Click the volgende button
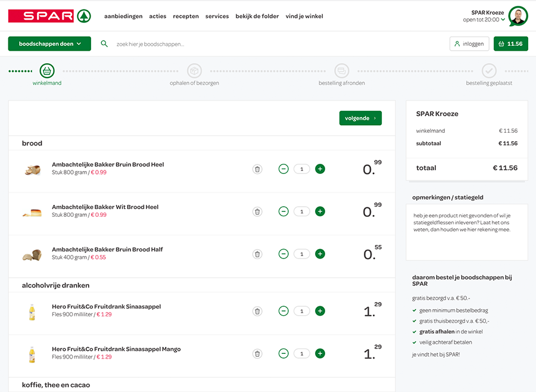 pyautogui.click(x=361, y=118)
